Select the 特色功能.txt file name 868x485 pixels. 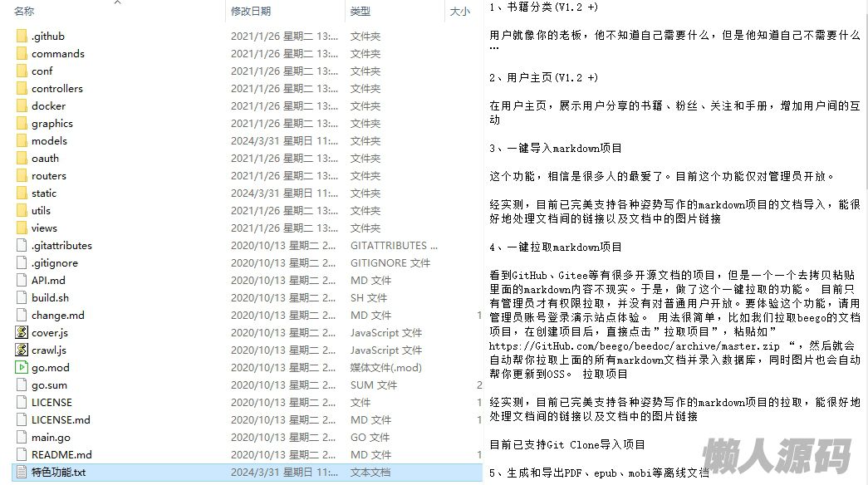pos(59,473)
